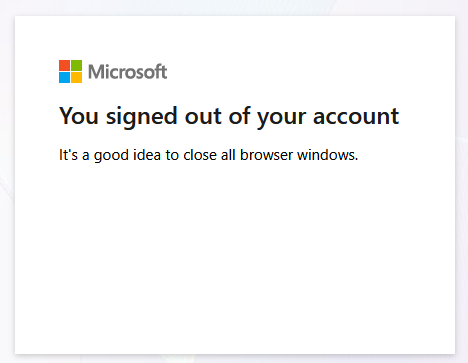Click the blue square of Microsoft logo

click(x=64, y=77)
